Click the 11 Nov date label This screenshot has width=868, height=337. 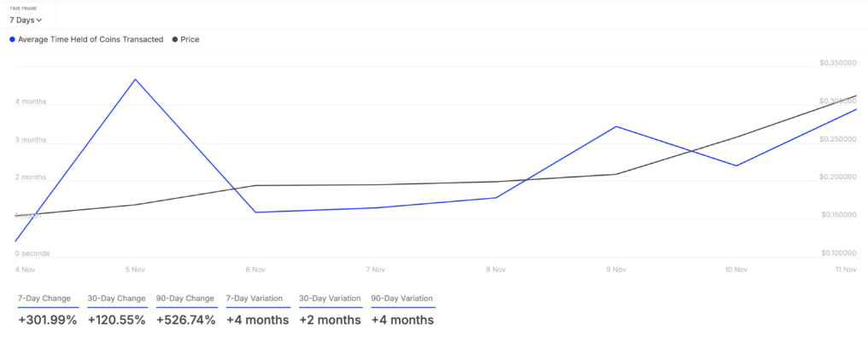[847, 270]
